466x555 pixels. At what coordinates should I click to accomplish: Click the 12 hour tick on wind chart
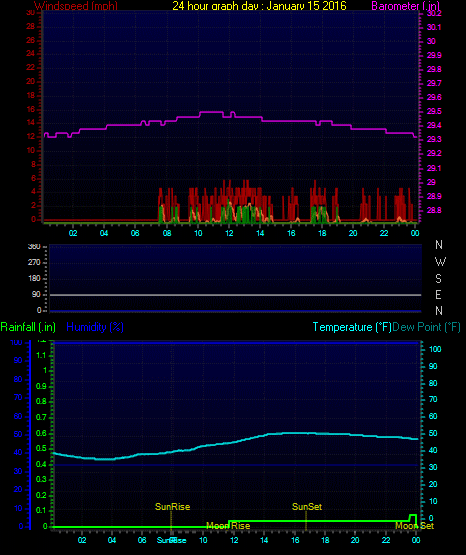coord(229,233)
